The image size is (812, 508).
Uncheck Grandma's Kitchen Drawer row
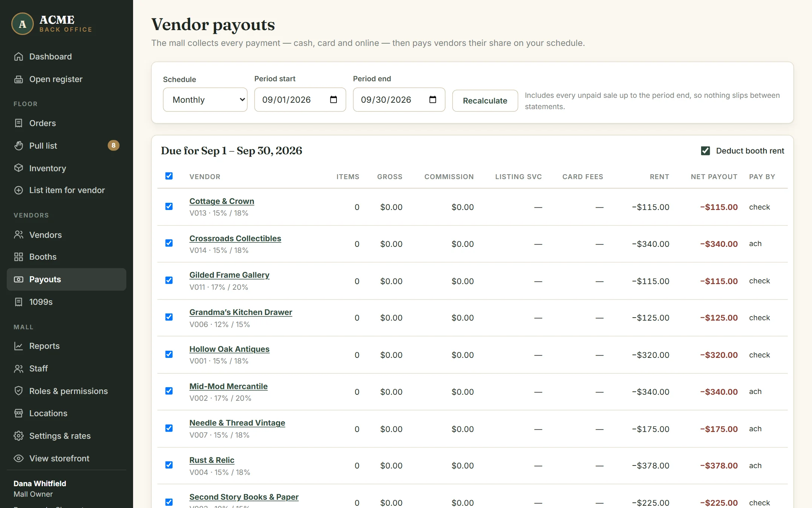(x=169, y=317)
